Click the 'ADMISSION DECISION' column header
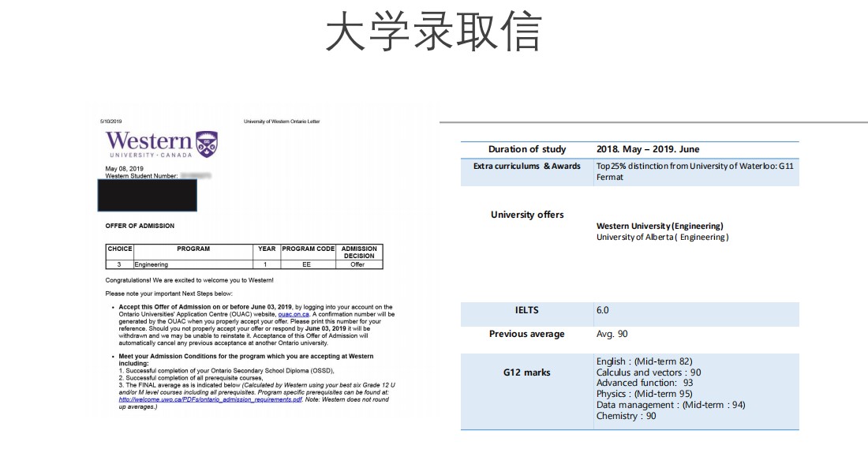The width and height of the screenshot is (868, 449). [x=359, y=253]
